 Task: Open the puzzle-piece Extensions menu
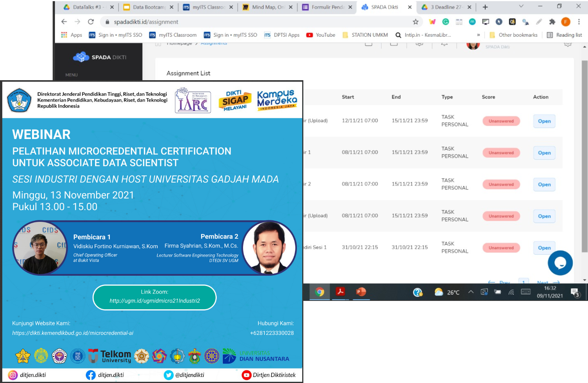552,22
